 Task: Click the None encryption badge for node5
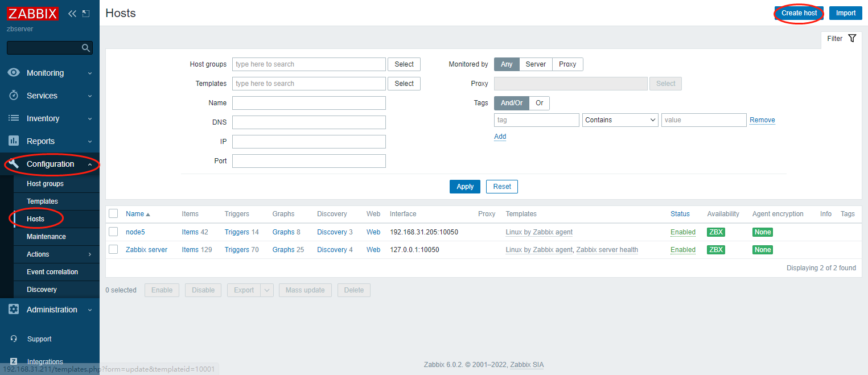[x=763, y=232]
